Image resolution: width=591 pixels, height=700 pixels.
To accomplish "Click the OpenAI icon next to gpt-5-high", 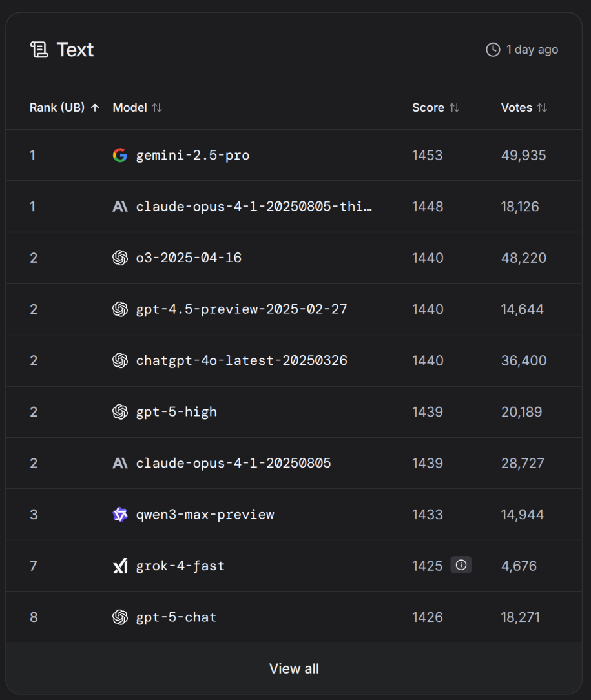I will (120, 412).
